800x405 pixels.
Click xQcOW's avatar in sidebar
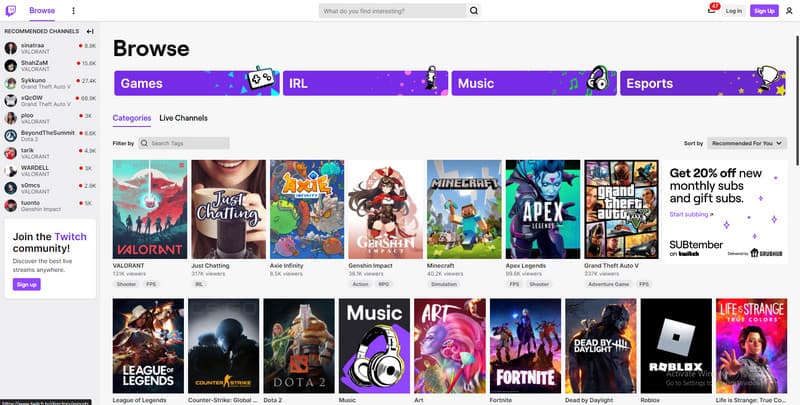(10, 99)
